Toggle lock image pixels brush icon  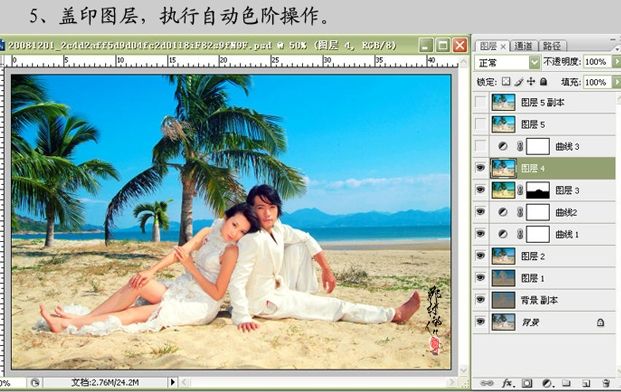pos(518,82)
